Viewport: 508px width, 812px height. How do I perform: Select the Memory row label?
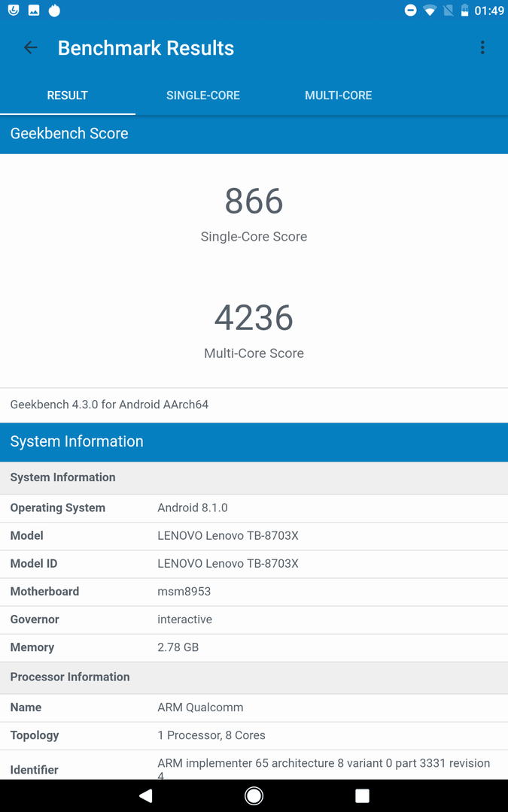[x=32, y=648]
